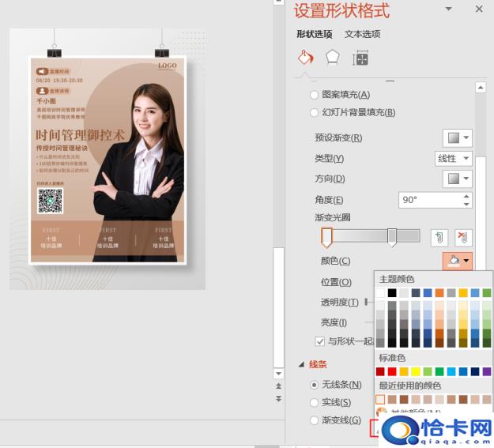Go to next slide double-arrow button
Viewport: 494px width, 448px height.
click(x=278, y=398)
